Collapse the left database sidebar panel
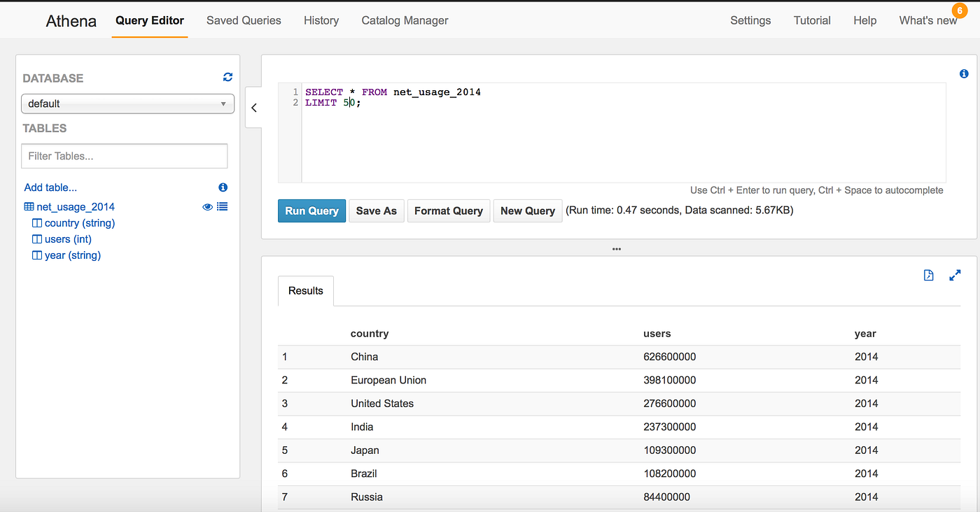Viewport: 980px width, 512px height. point(253,107)
